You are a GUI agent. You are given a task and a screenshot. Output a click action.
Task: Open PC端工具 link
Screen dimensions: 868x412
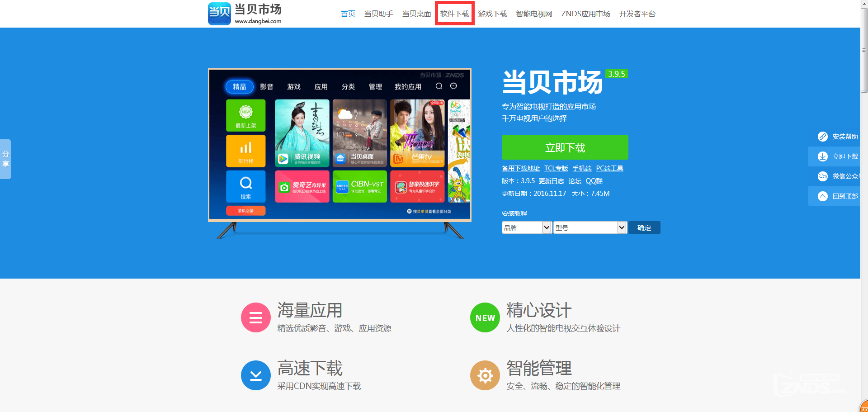click(x=609, y=168)
